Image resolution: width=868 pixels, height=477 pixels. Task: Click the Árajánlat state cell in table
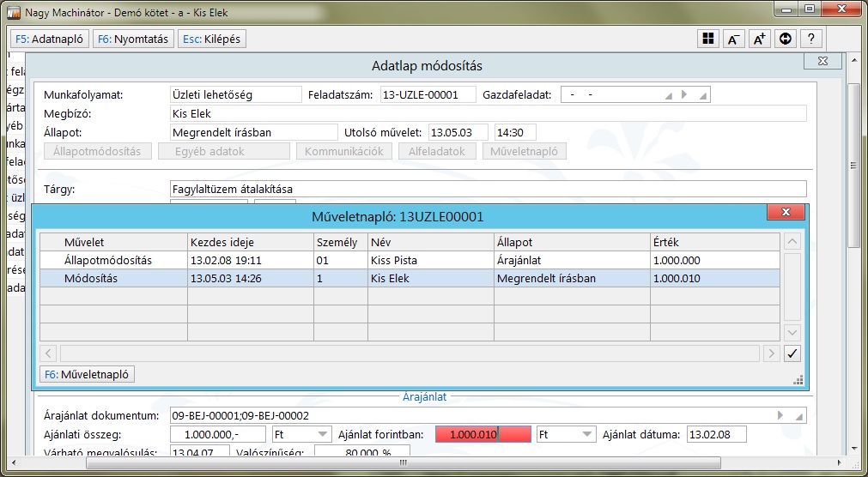click(x=572, y=260)
